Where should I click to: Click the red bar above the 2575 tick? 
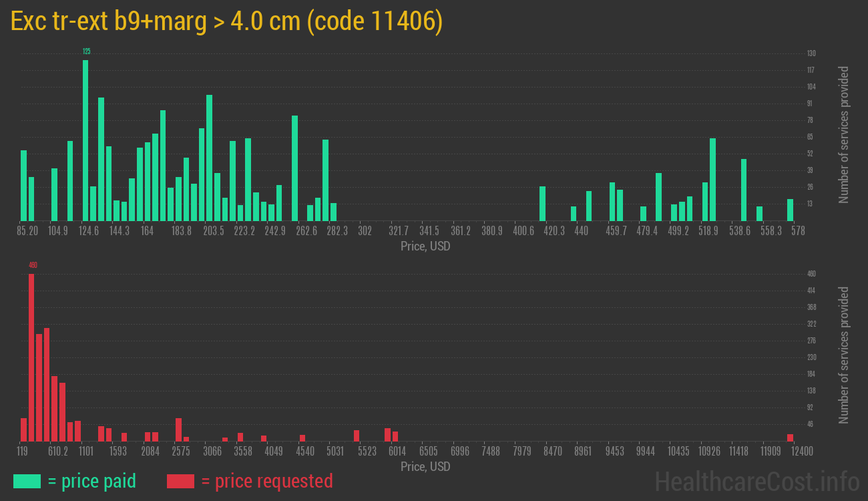pos(178,430)
